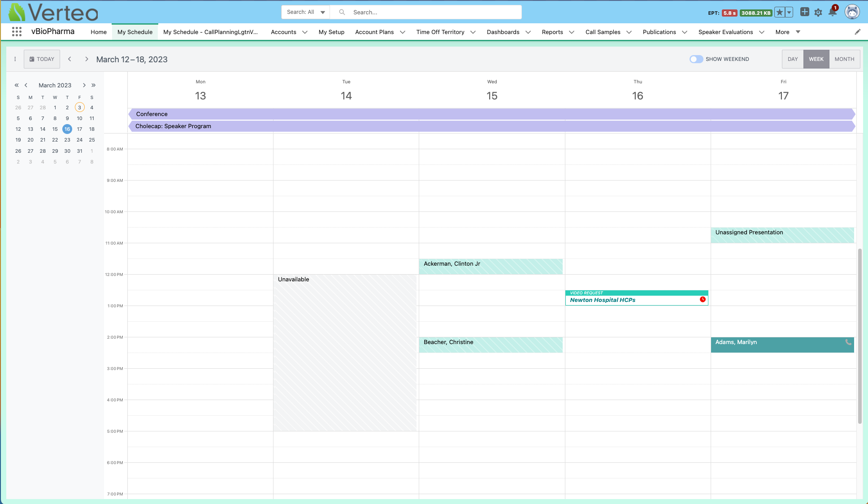Expand the Search: All scope dropdown

pyautogui.click(x=306, y=12)
